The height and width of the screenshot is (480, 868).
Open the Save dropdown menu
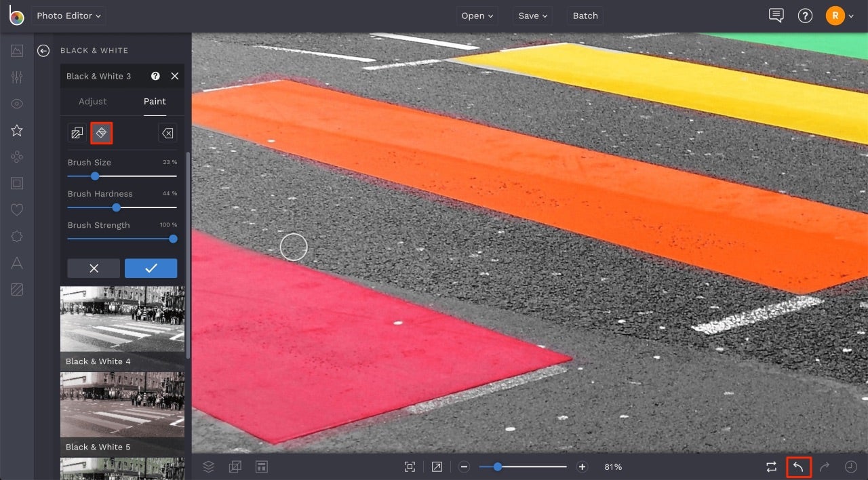click(x=532, y=16)
